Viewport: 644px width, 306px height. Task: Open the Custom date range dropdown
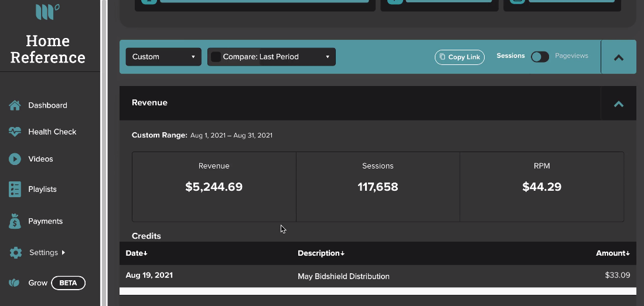click(163, 57)
